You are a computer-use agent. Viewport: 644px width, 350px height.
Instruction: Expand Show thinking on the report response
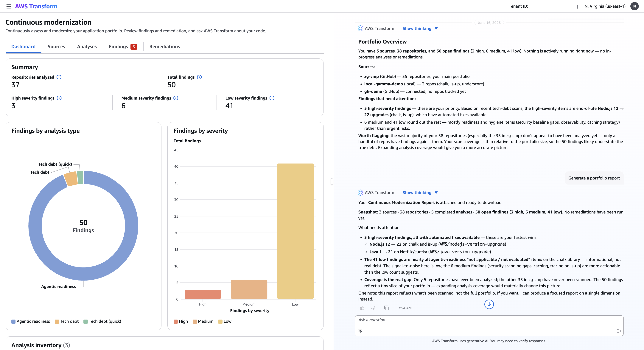tap(420, 193)
